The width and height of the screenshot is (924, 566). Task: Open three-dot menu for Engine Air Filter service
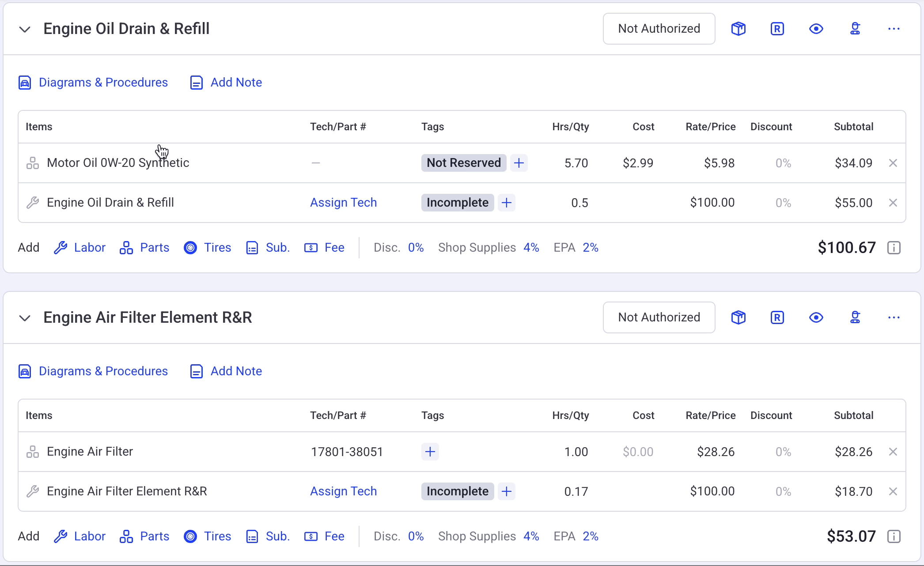coord(894,317)
